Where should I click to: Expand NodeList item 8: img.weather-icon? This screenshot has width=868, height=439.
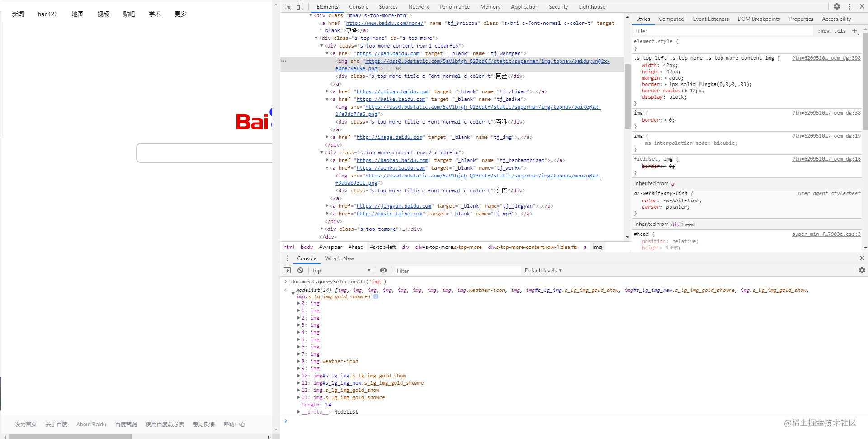[x=298, y=361]
